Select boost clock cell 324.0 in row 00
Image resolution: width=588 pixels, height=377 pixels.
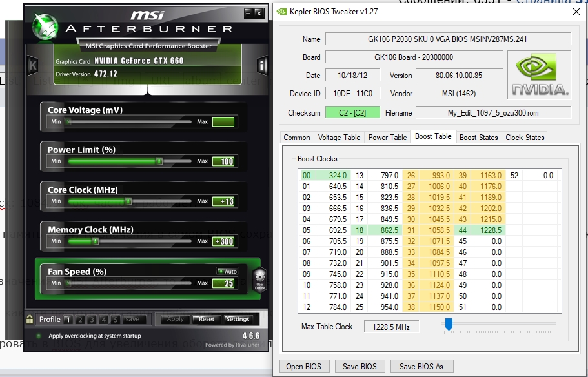coord(333,176)
